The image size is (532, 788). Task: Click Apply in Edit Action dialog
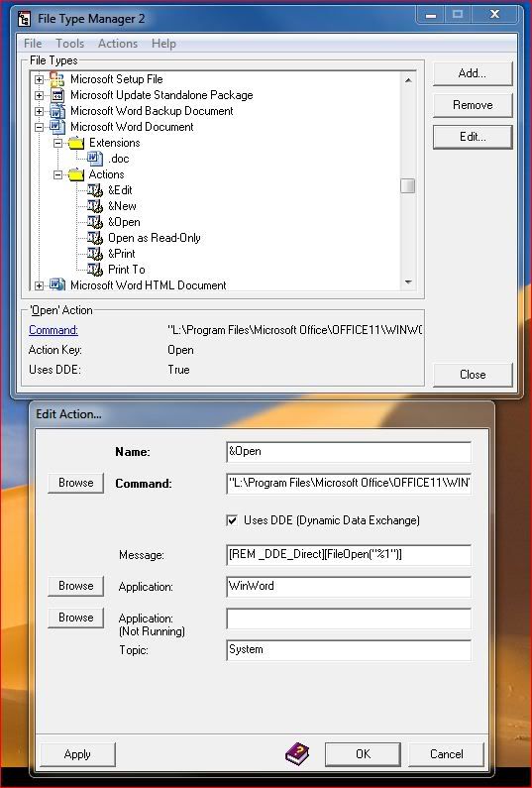point(77,754)
